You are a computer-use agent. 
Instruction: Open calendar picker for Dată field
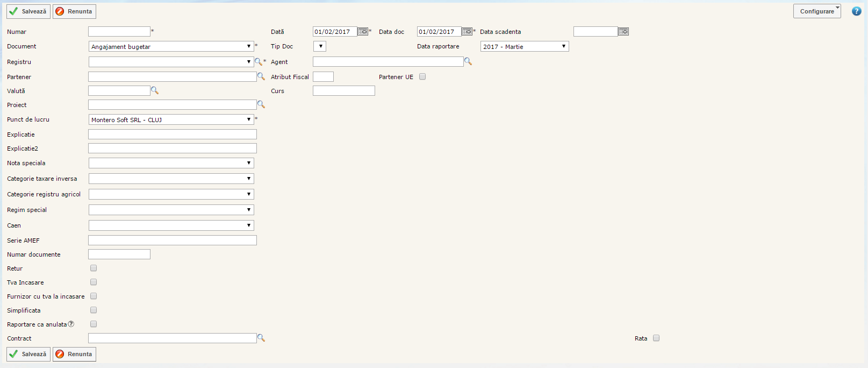coord(363,32)
